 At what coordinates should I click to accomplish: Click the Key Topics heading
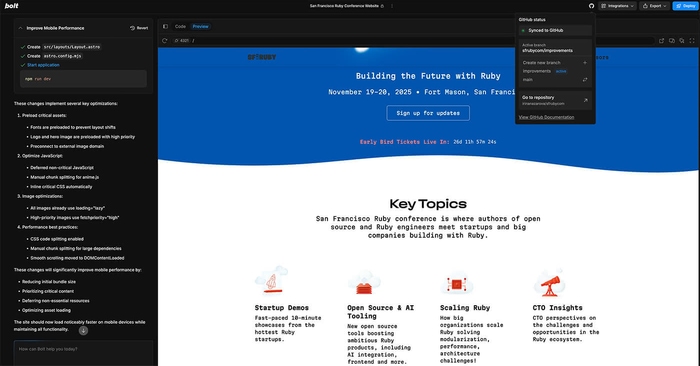428,204
